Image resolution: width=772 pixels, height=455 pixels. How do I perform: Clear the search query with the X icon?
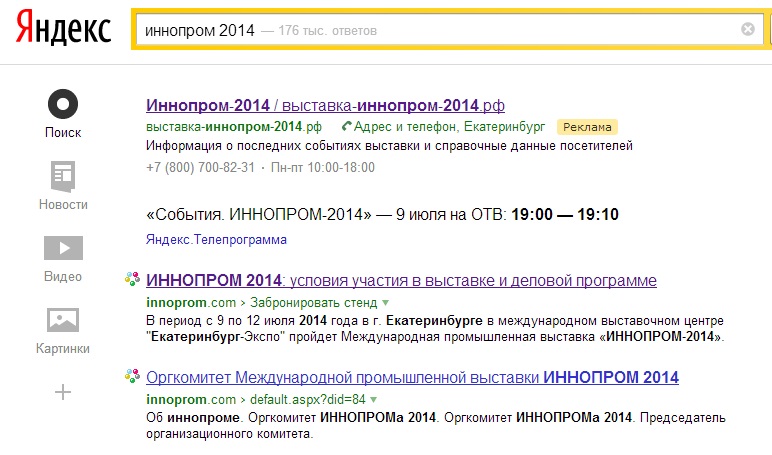click(x=747, y=30)
